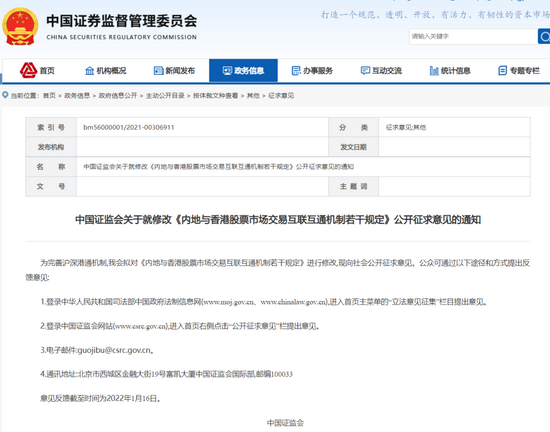Click the chat icon beside 互动交流
550x432 pixels.
point(365,71)
